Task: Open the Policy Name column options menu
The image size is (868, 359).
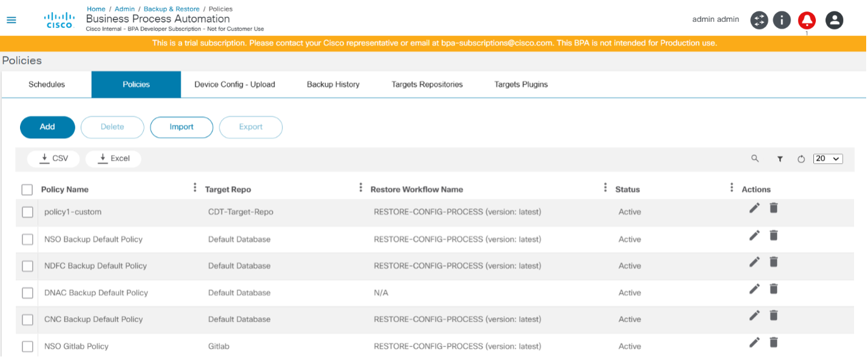Action: coord(195,188)
